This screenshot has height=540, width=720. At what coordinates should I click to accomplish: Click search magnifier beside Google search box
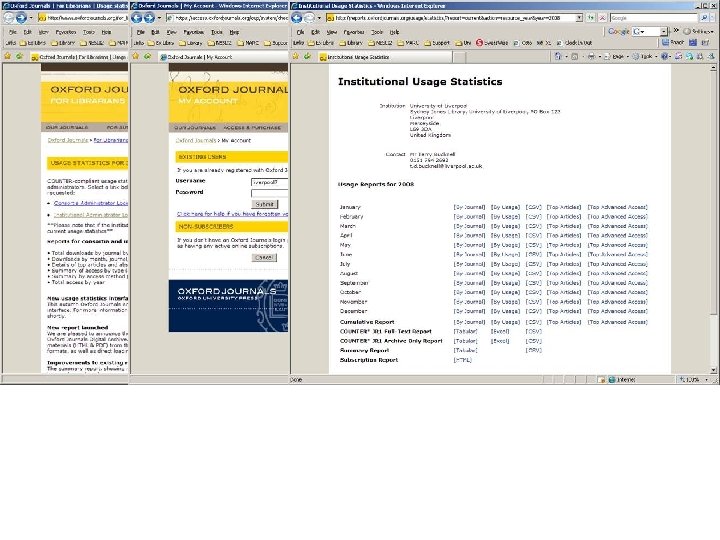703,18
